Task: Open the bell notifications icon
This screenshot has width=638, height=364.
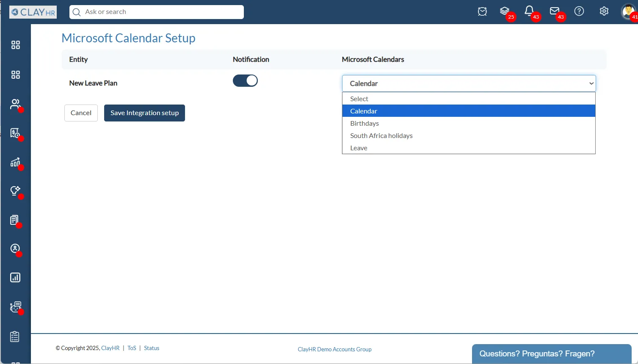Action: tap(529, 11)
